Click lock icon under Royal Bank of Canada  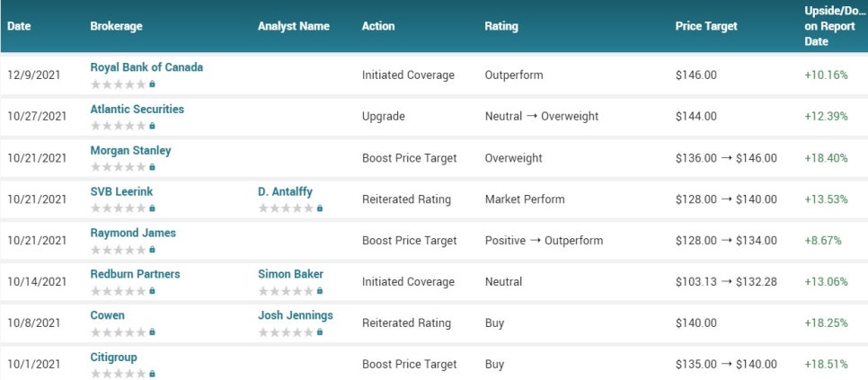click(x=152, y=84)
